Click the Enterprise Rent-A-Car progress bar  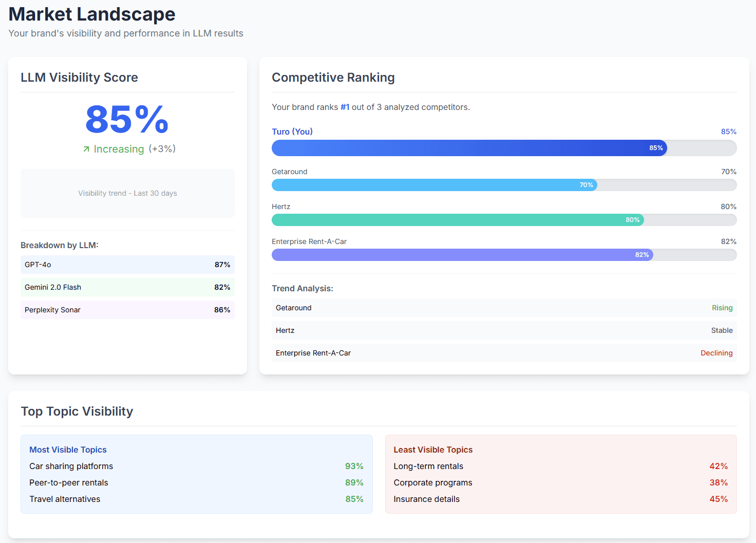[x=462, y=255]
